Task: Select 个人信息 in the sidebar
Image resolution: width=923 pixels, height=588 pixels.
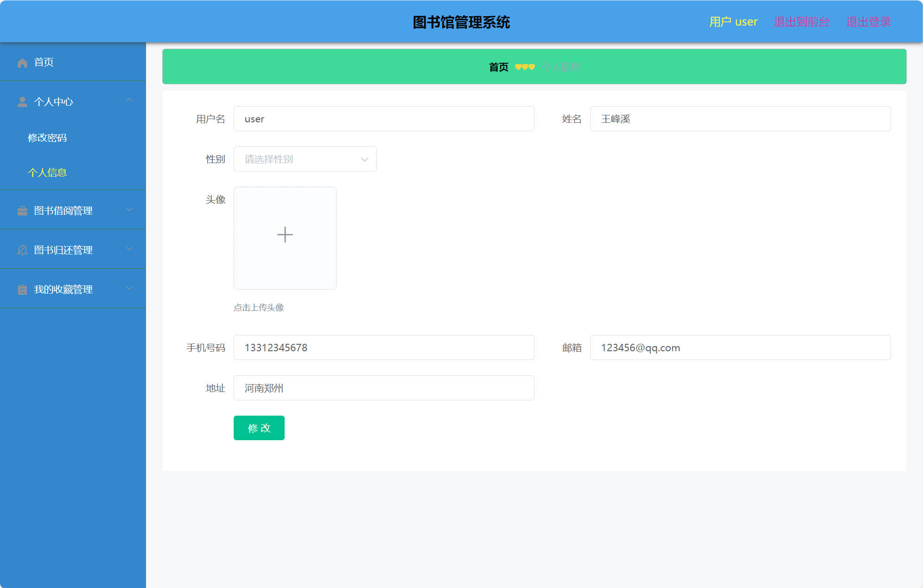Action: pos(47,172)
